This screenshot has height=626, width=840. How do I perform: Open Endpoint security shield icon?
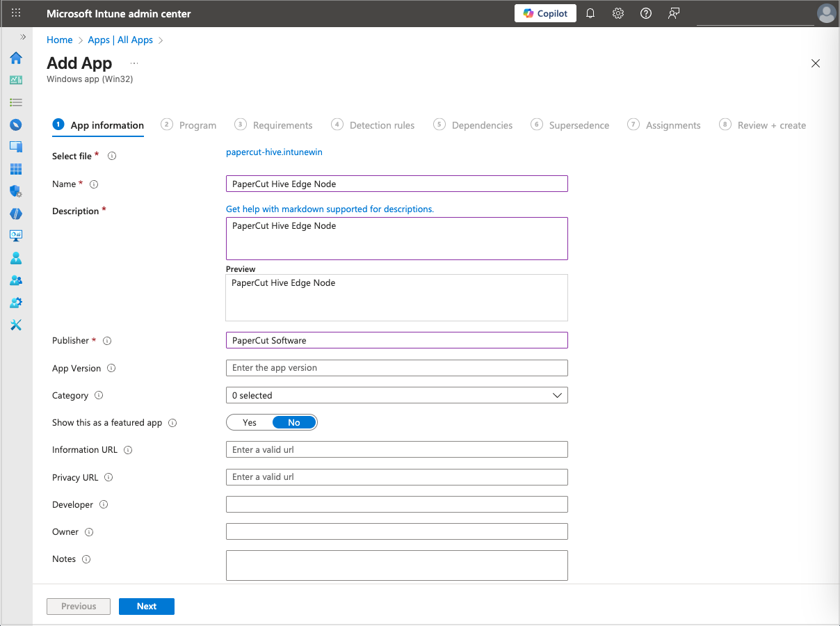click(x=15, y=191)
